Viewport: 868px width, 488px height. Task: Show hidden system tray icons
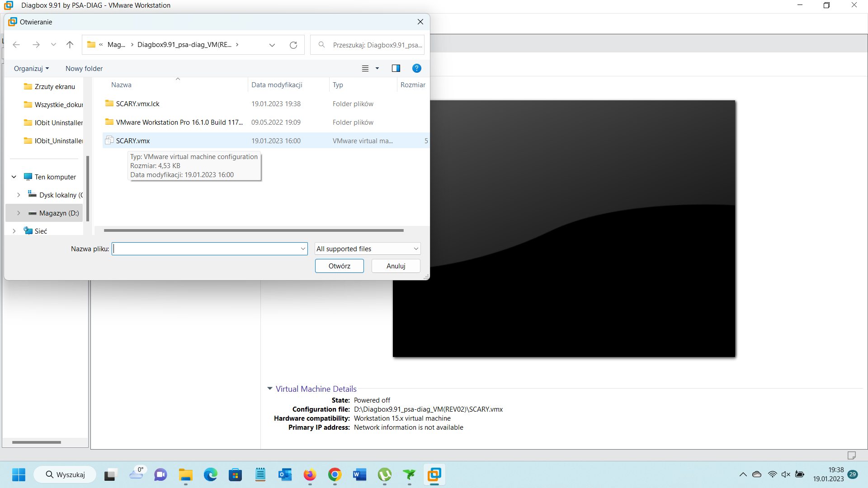click(743, 474)
